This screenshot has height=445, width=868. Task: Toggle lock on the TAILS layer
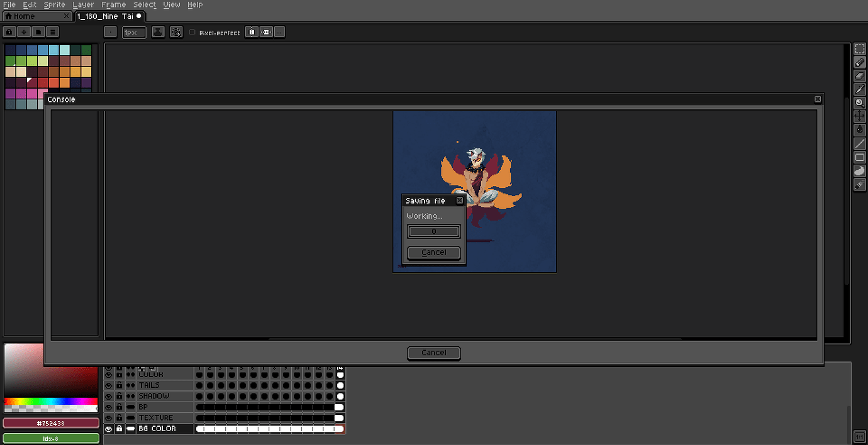click(x=120, y=385)
